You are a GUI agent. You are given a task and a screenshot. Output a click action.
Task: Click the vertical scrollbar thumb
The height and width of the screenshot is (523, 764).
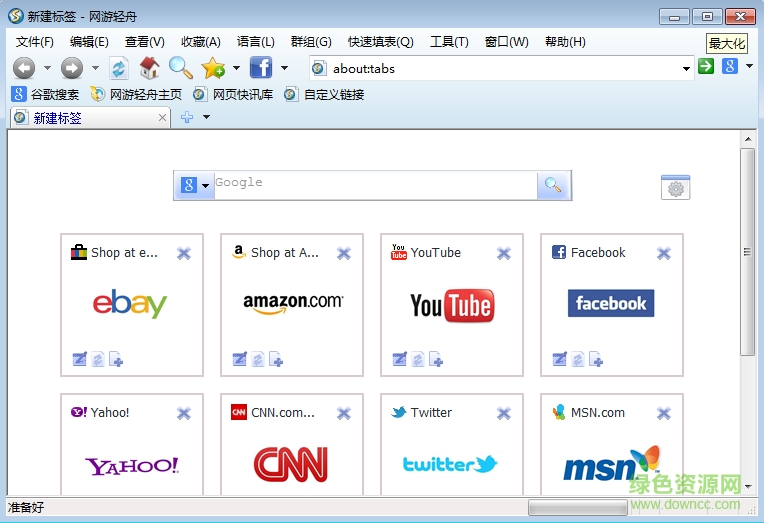[747, 250]
